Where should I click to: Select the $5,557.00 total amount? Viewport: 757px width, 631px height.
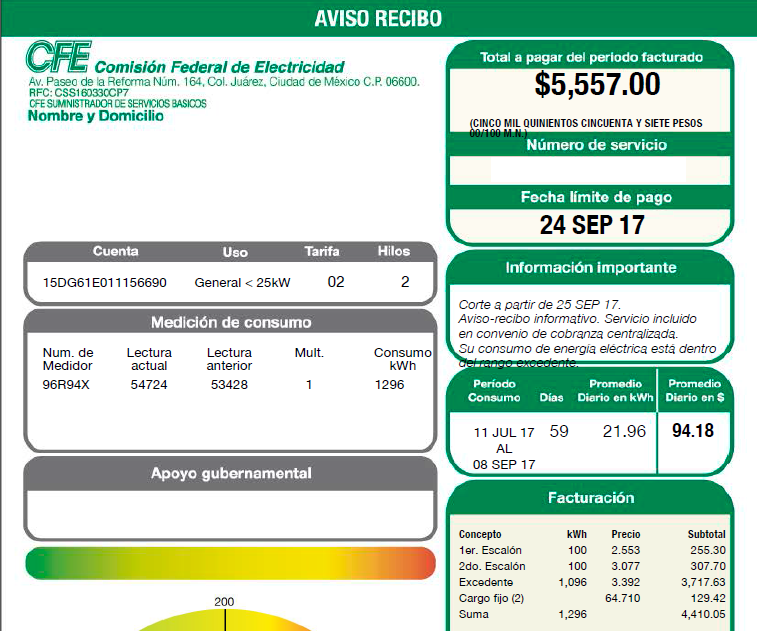point(597,84)
